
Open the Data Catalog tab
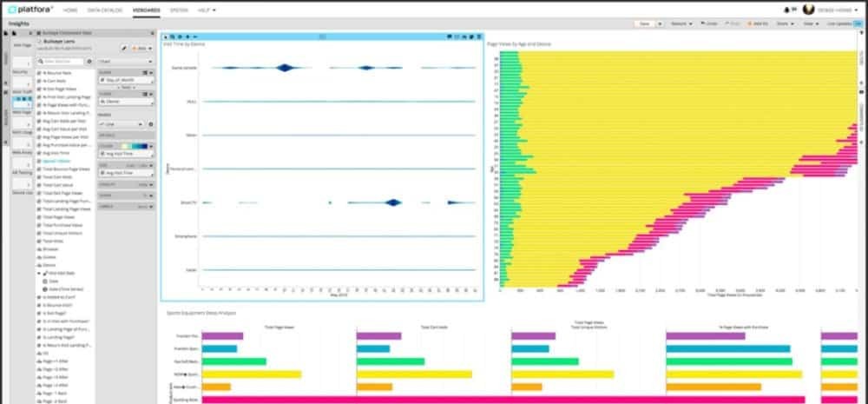click(105, 10)
